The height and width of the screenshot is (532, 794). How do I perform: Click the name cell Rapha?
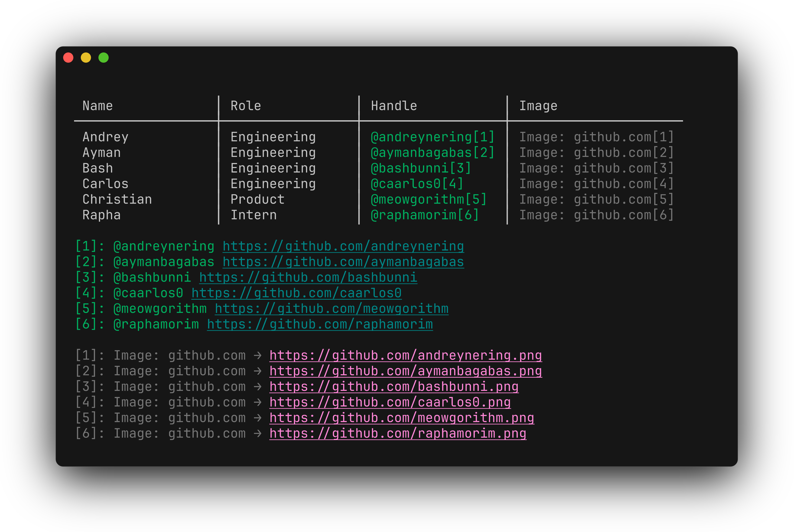(102, 215)
